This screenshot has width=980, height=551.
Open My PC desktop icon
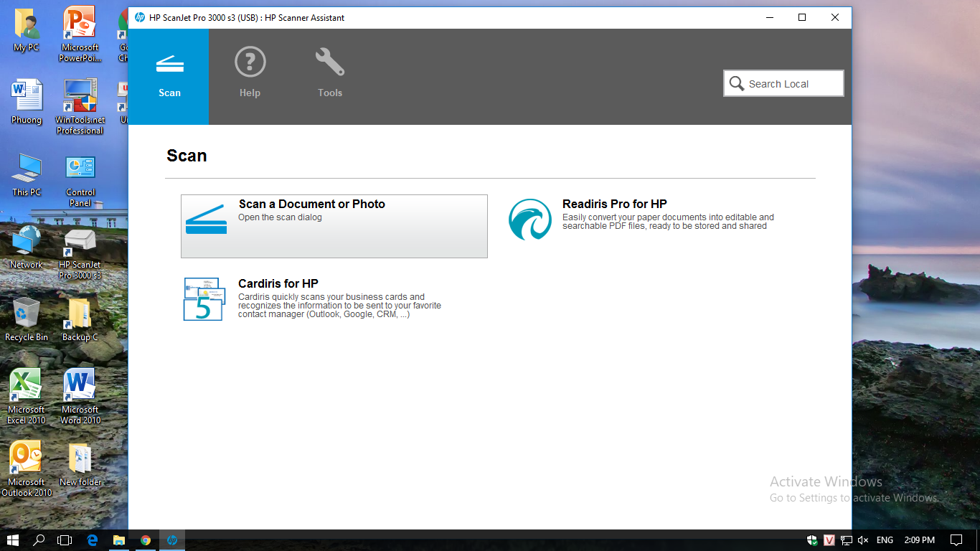27,31
